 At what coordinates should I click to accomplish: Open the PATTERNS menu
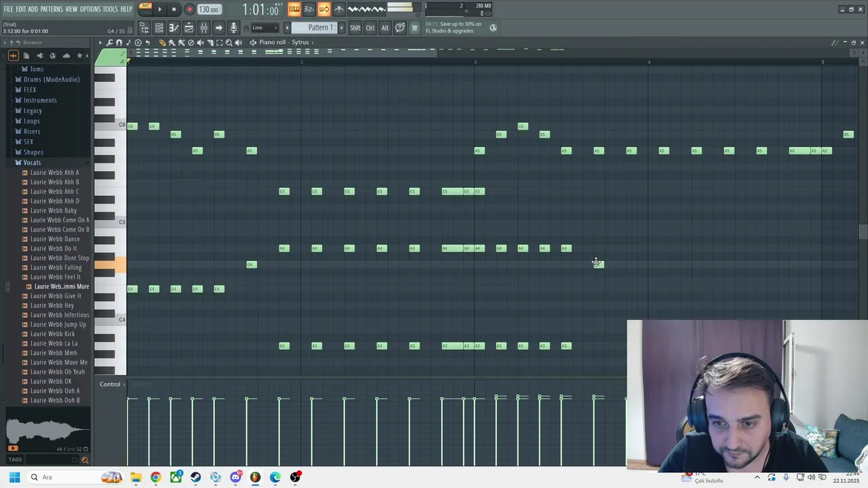[x=52, y=9]
